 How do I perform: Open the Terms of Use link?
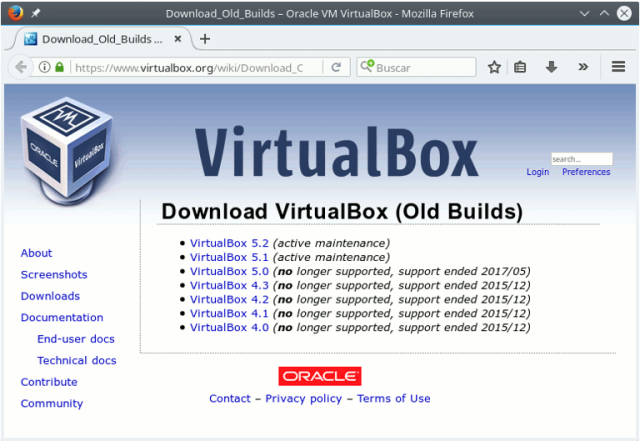(x=393, y=399)
